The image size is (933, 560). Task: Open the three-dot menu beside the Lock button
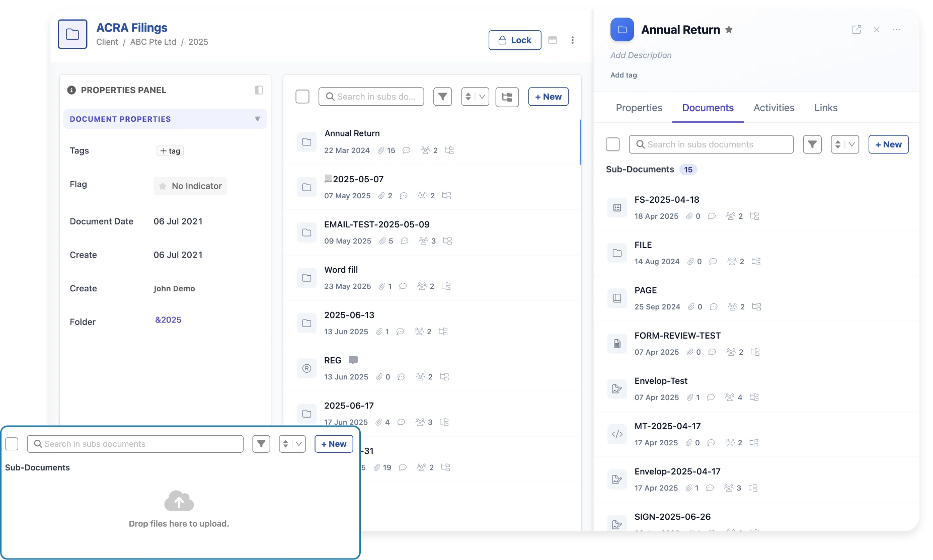572,40
